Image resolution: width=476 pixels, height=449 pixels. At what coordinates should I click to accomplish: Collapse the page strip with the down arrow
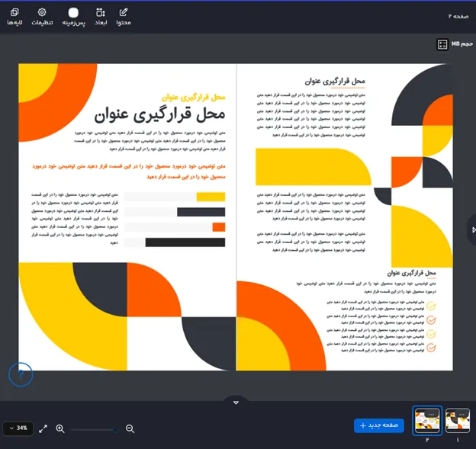(x=236, y=402)
